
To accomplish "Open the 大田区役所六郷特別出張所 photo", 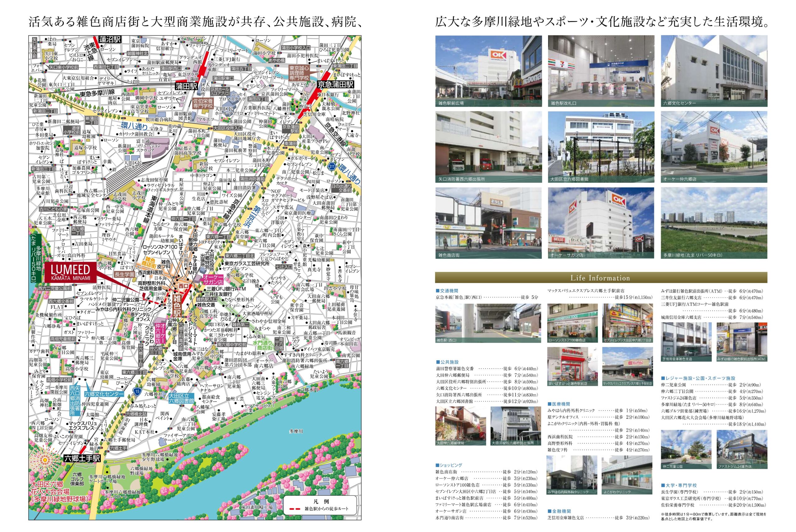I will 516,426.
